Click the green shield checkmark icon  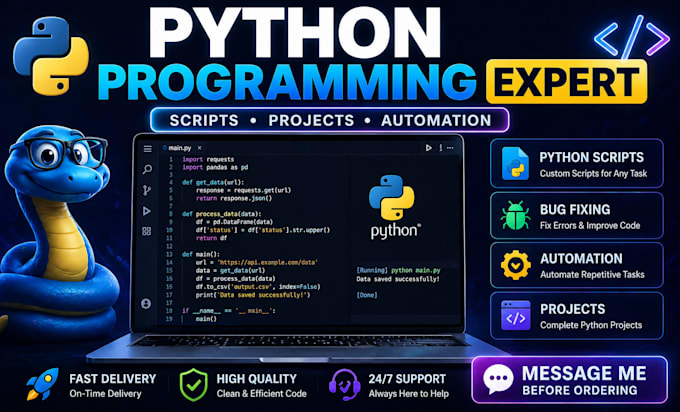(193, 385)
